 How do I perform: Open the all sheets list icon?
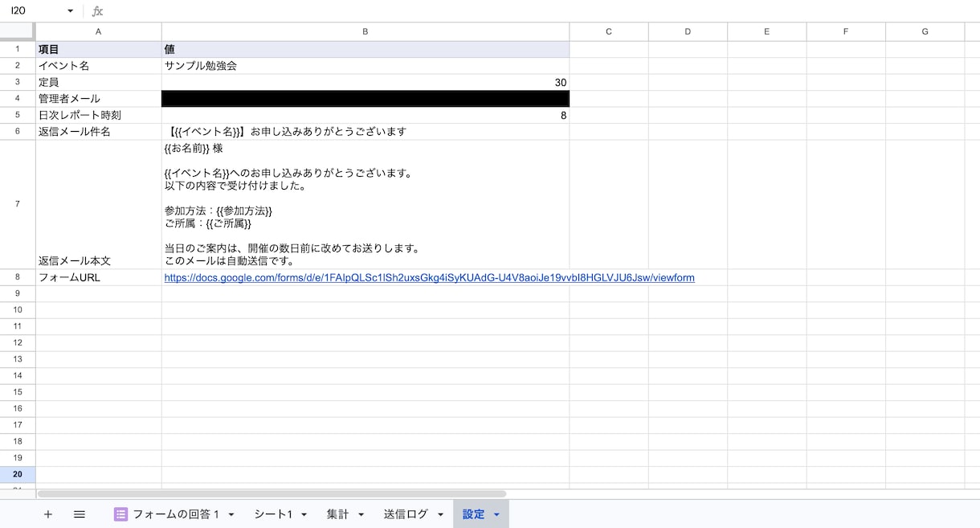coord(80,514)
